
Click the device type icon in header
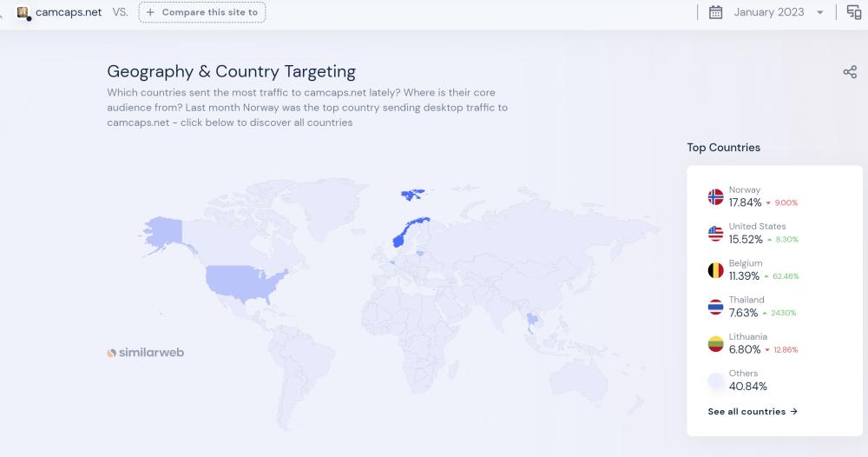pos(853,12)
